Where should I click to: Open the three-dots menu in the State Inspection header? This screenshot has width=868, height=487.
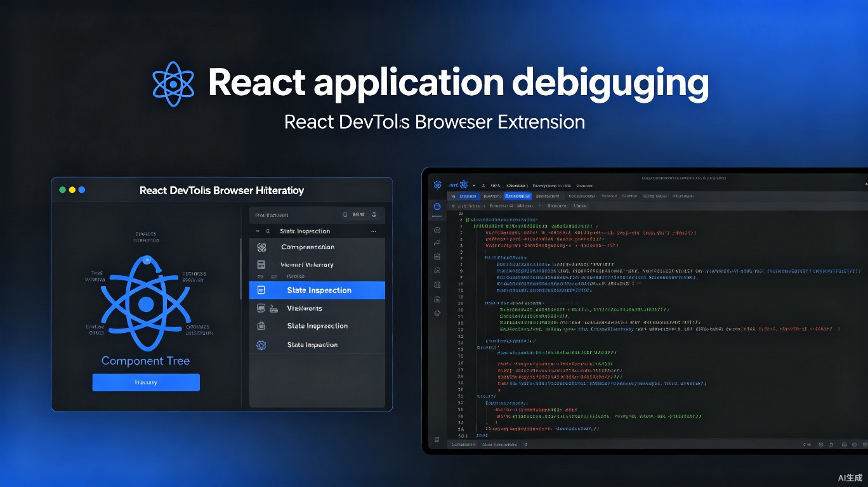click(x=374, y=231)
